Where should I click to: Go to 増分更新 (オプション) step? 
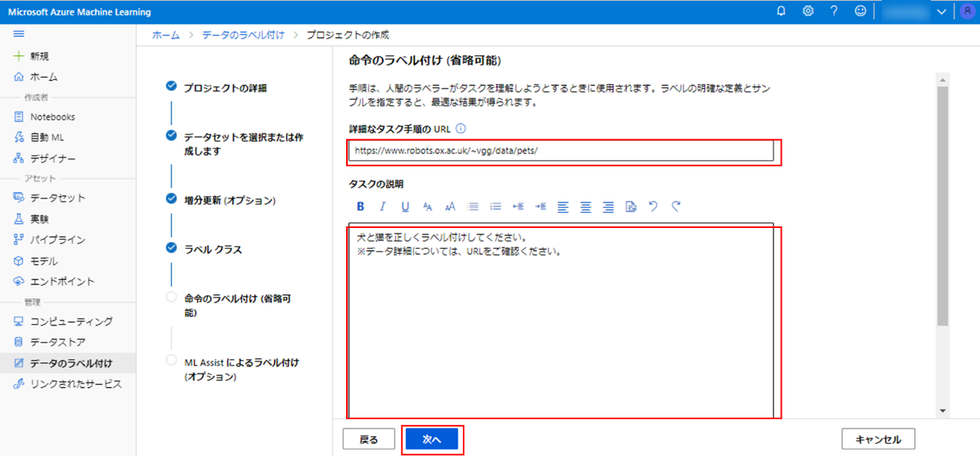(229, 200)
